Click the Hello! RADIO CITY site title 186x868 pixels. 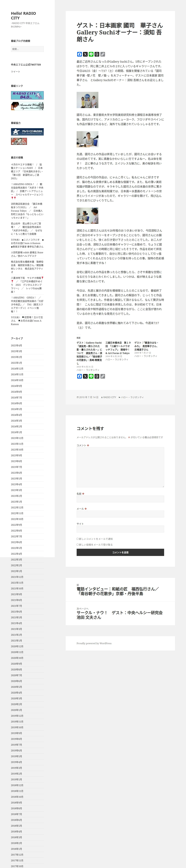click(x=23, y=15)
